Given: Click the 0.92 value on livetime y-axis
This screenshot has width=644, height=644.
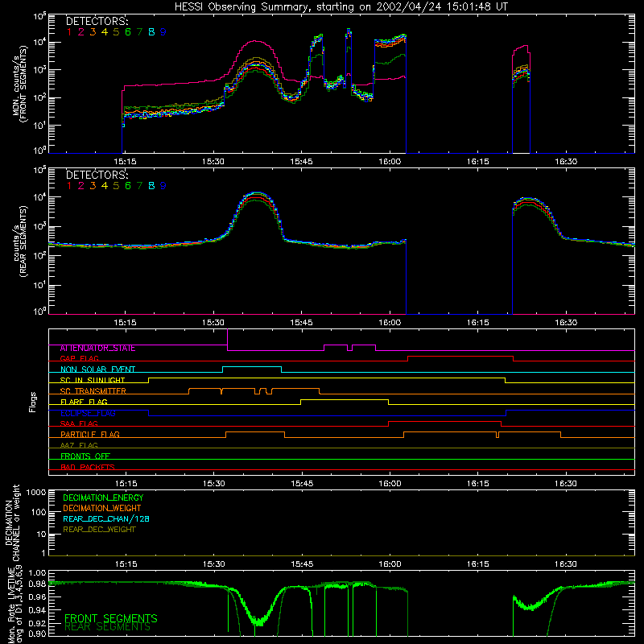Looking at the screenshot, I should [37, 624].
